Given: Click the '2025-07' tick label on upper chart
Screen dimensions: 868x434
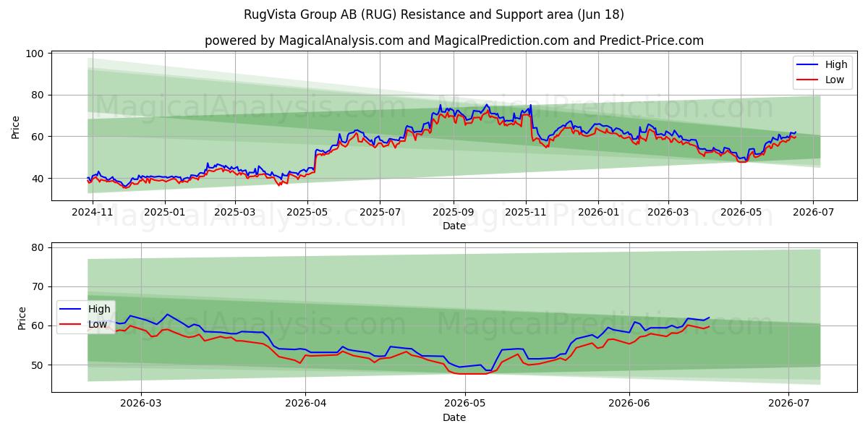Looking at the screenshot, I should pos(380,213).
